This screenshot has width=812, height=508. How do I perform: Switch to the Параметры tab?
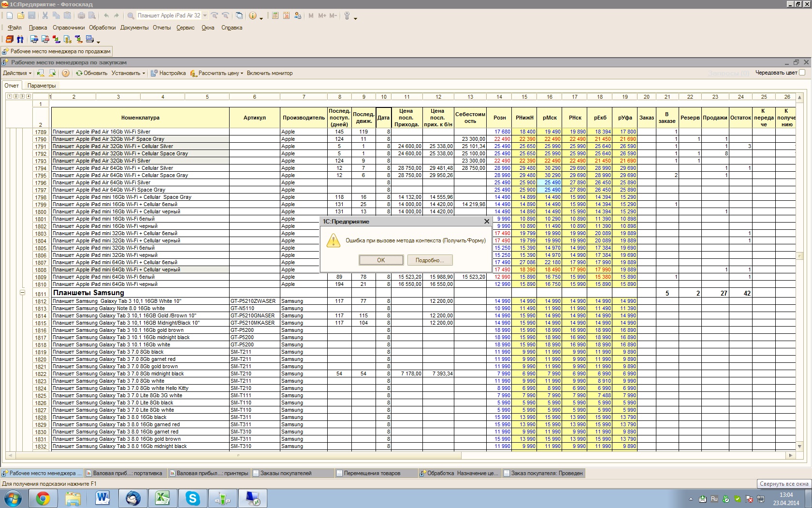42,86
